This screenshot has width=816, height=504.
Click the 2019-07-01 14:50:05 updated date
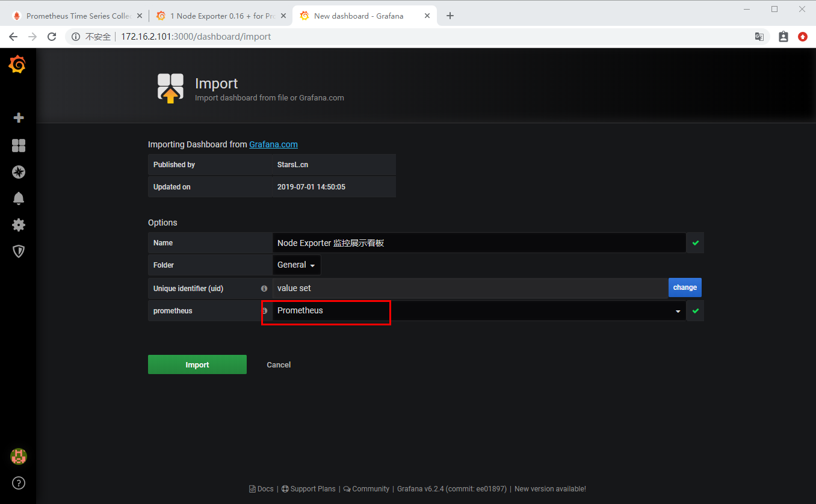[311, 187]
